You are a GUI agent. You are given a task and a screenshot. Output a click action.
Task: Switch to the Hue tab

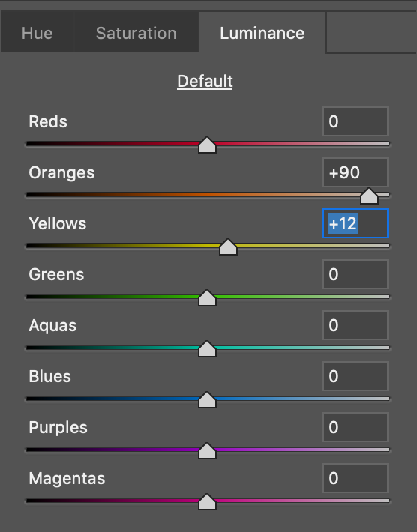[x=37, y=32]
